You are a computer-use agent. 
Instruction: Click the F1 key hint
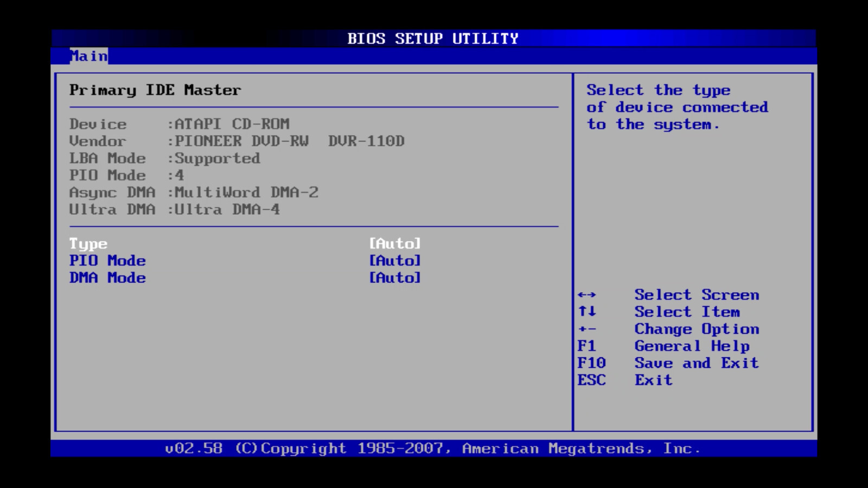point(587,346)
